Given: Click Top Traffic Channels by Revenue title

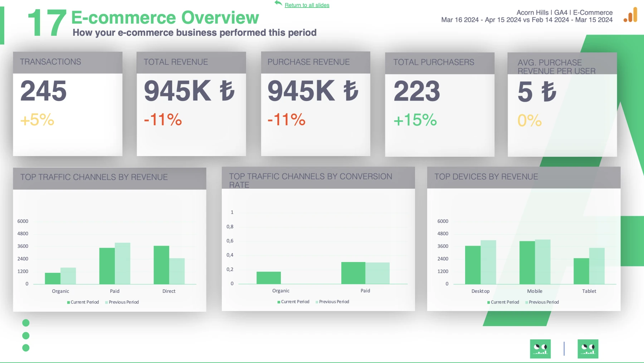Looking at the screenshot, I should point(94,177).
